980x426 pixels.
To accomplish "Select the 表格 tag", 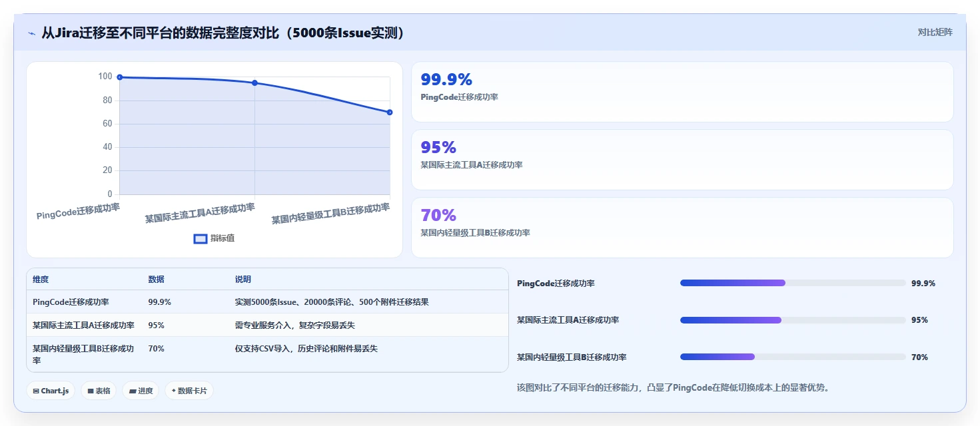I will point(99,391).
